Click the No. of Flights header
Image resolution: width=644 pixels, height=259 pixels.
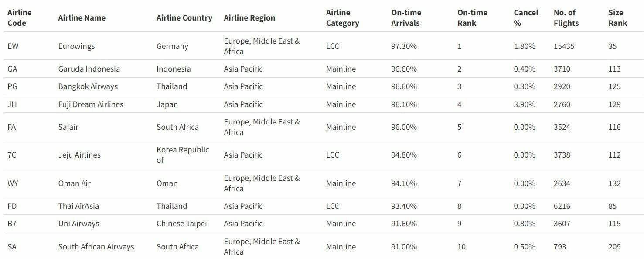tap(566, 18)
